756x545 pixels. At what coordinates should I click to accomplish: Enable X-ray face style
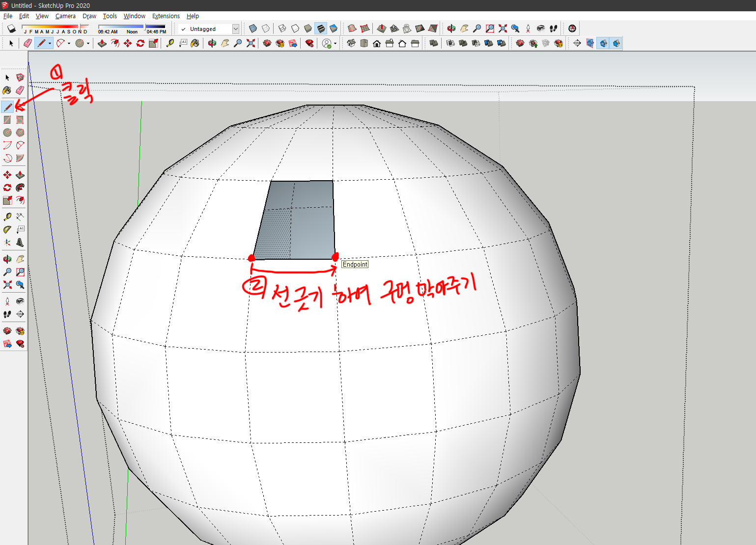tap(252, 28)
